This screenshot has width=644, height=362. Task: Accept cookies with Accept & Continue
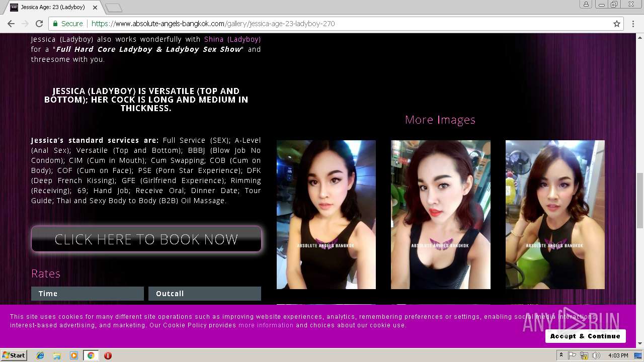pyautogui.click(x=585, y=336)
